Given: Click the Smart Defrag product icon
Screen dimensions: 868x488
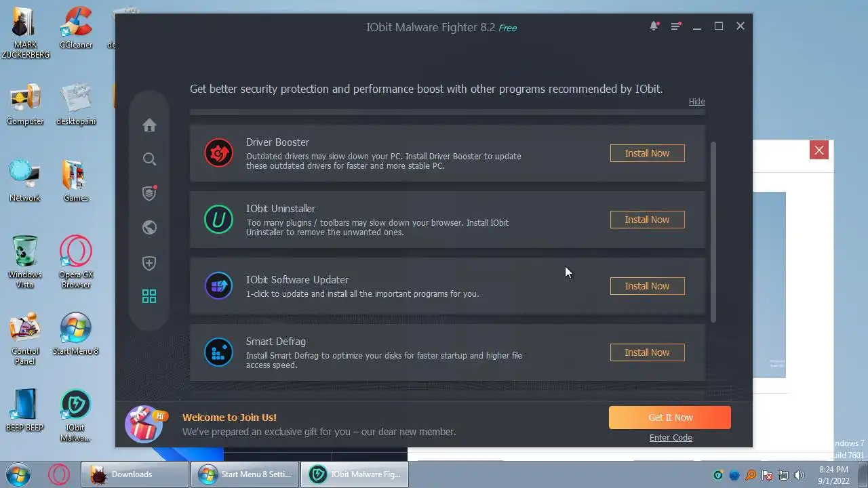Looking at the screenshot, I should tap(219, 352).
